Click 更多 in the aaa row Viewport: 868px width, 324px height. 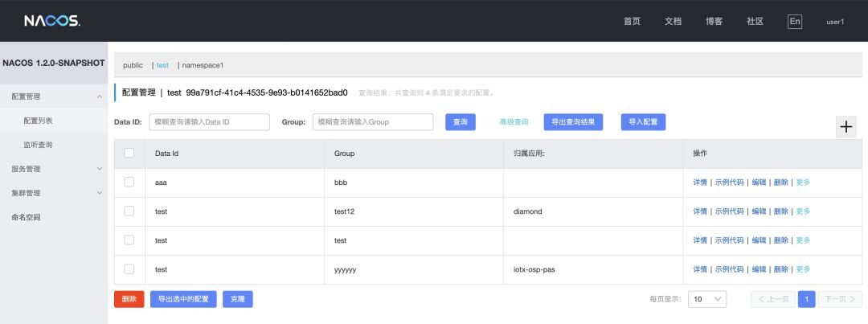pos(803,183)
